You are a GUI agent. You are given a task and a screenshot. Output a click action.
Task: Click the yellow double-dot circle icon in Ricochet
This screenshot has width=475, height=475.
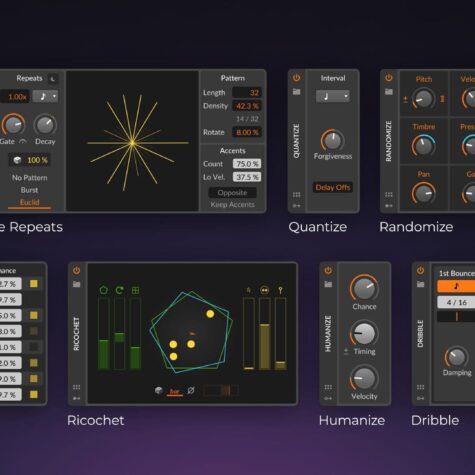click(264, 290)
